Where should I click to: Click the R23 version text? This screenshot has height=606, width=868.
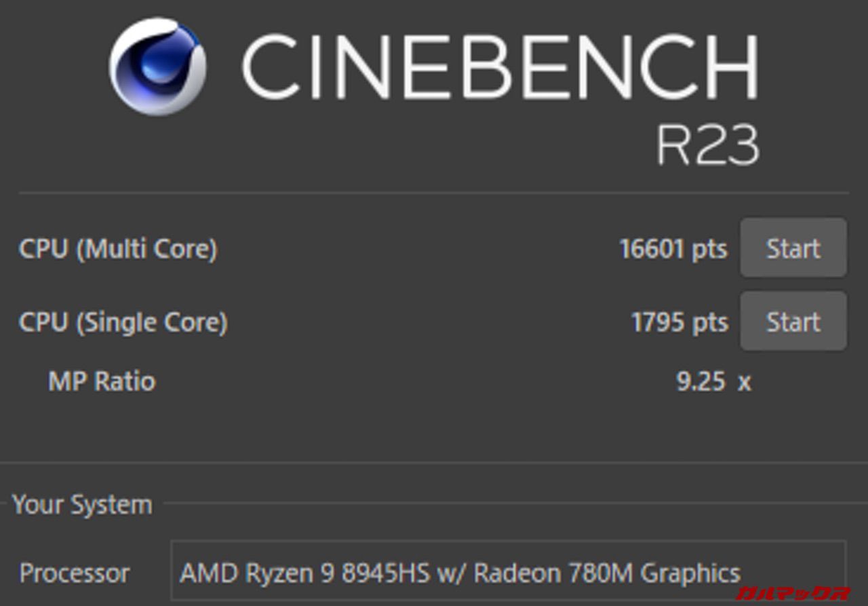coord(707,145)
